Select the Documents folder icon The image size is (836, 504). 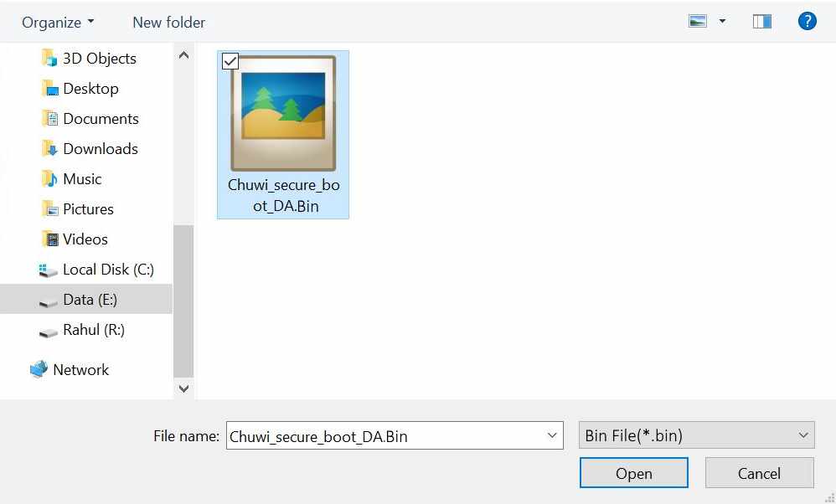(49, 118)
